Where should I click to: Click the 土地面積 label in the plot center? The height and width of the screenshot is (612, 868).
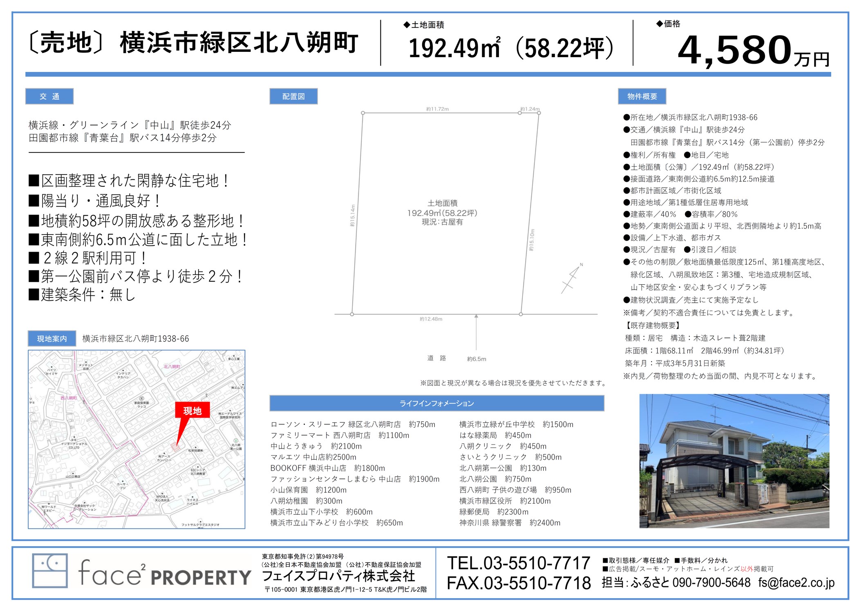click(x=442, y=203)
